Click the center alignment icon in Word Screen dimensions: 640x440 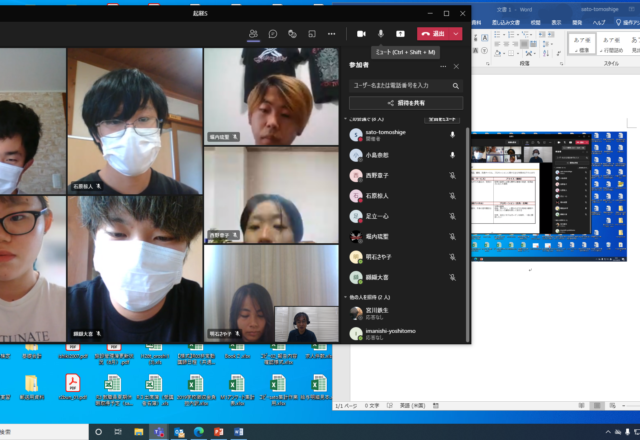pyautogui.click(x=506, y=44)
